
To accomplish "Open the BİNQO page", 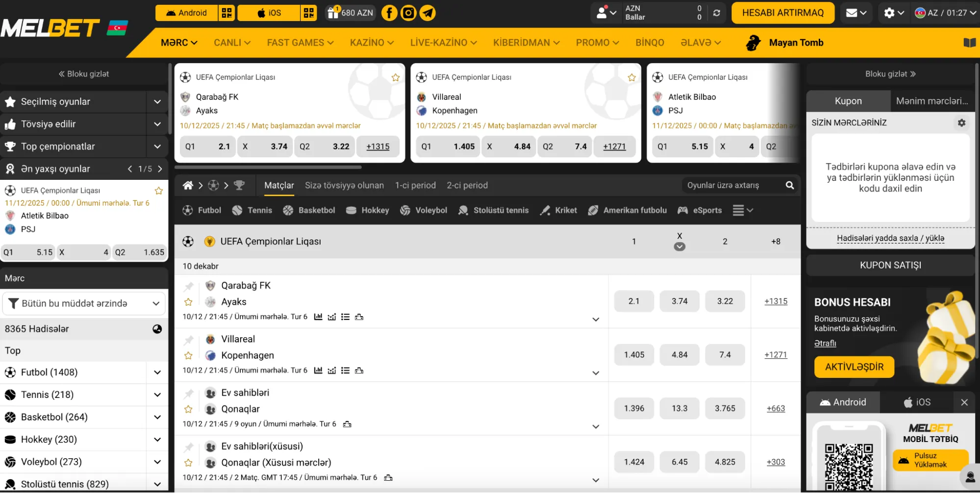I will (650, 43).
